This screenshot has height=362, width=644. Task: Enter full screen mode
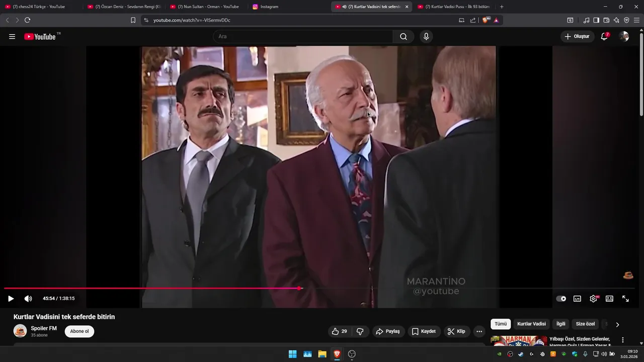625,299
